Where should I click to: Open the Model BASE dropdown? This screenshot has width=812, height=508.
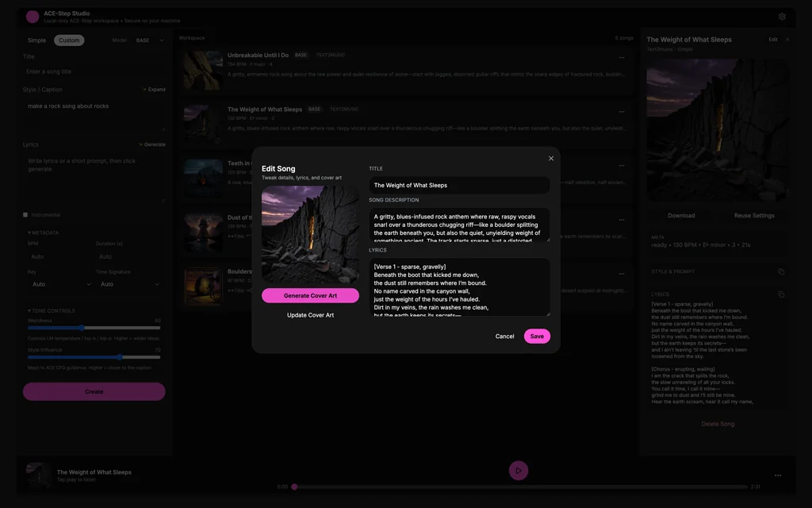150,40
